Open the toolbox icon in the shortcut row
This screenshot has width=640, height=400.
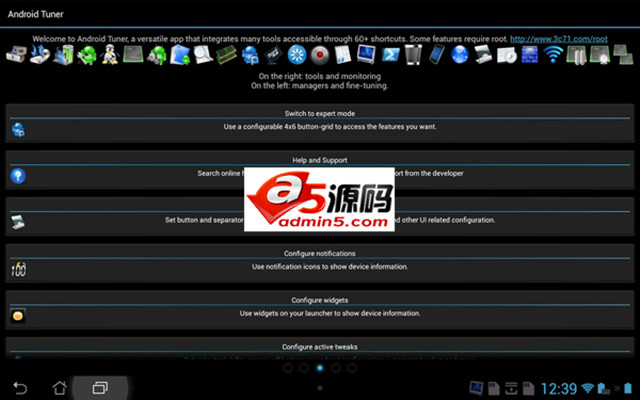click(16, 55)
